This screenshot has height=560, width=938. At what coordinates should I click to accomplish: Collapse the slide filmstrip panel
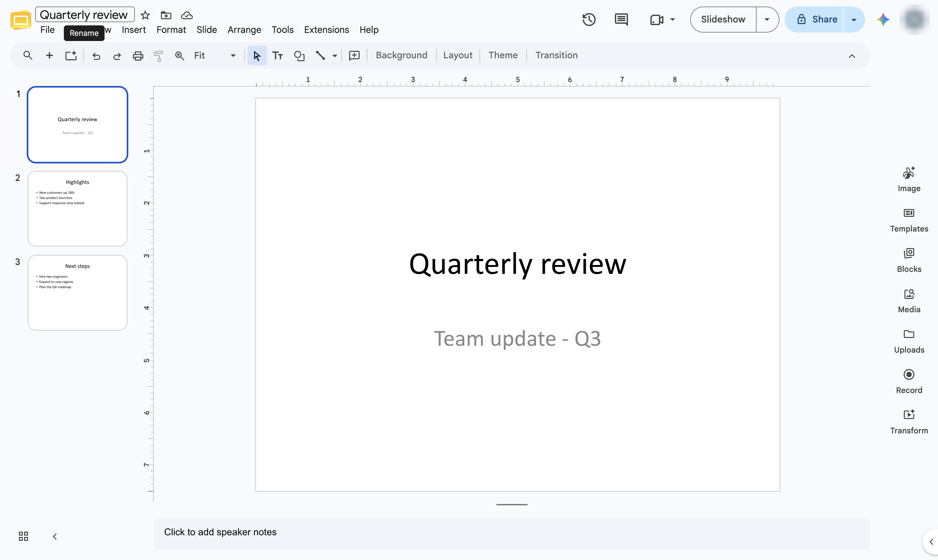point(55,536)
